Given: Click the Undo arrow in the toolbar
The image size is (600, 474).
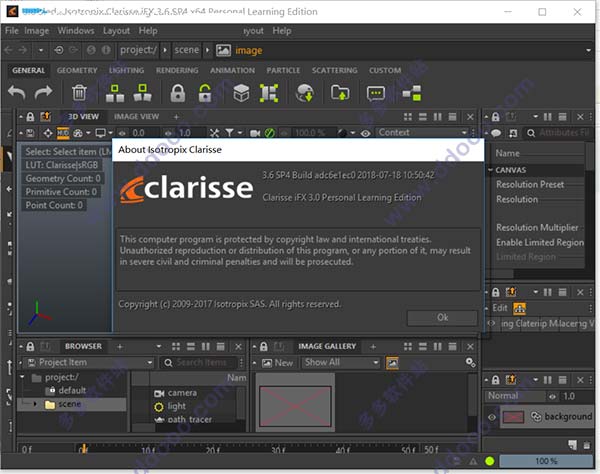Looking at the screenshot, I should 17,93.
